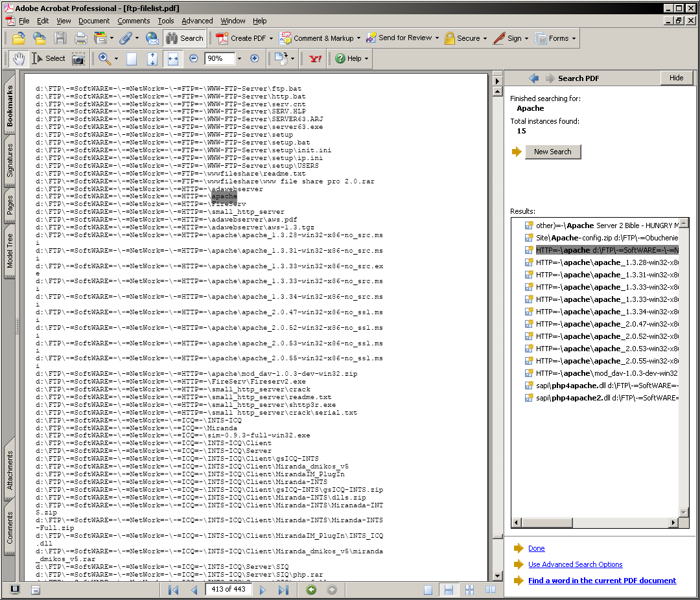The width and height of the screenshot is (700, 600).
Task: Open the Help toolbar dropdown
Action: [366, 58]
